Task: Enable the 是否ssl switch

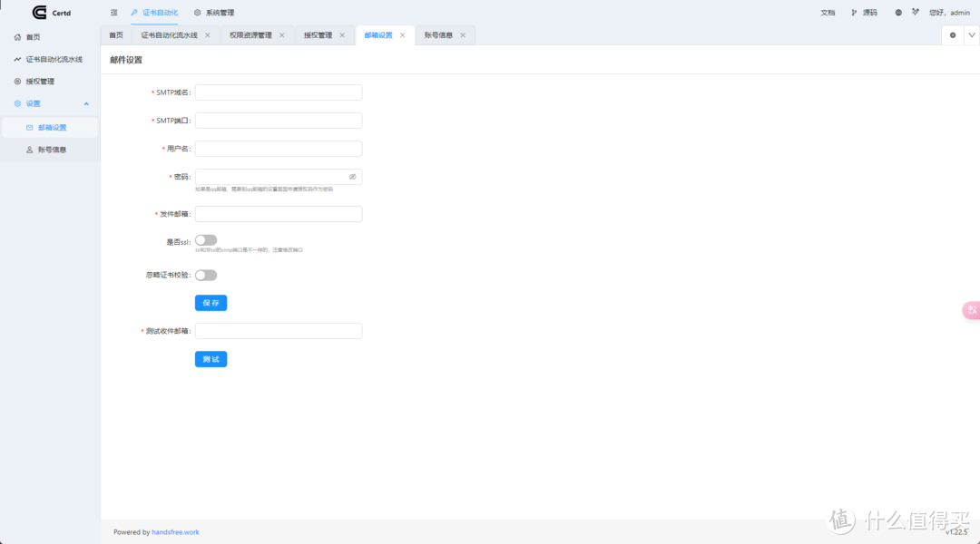Action: pyautogui.click(x=206, y=240)
